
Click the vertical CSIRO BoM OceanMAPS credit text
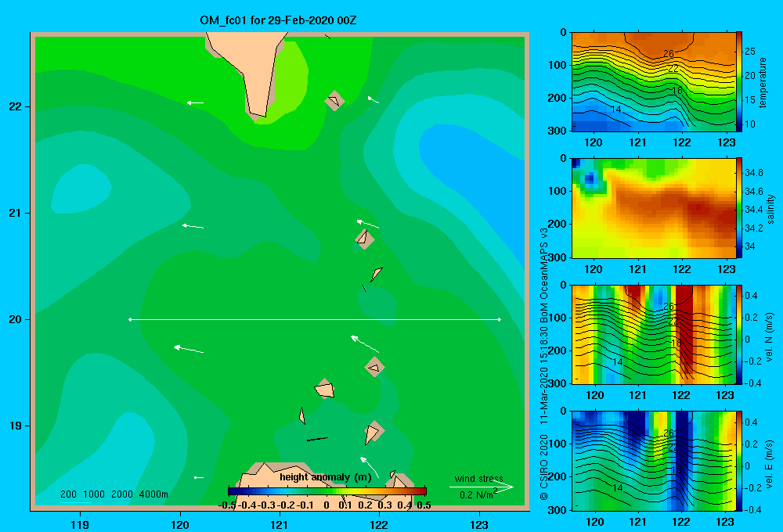(x=544, y=365)
